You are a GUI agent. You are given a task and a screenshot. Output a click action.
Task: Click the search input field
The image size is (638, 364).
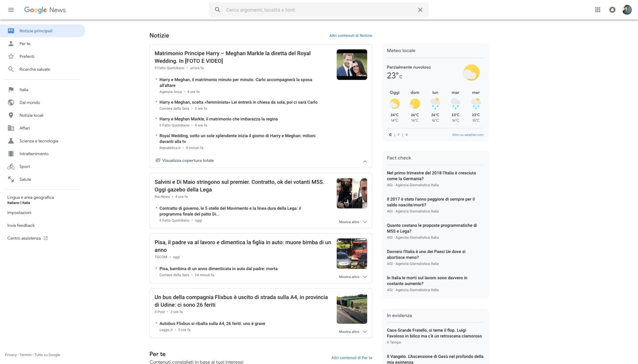[319, 10]
